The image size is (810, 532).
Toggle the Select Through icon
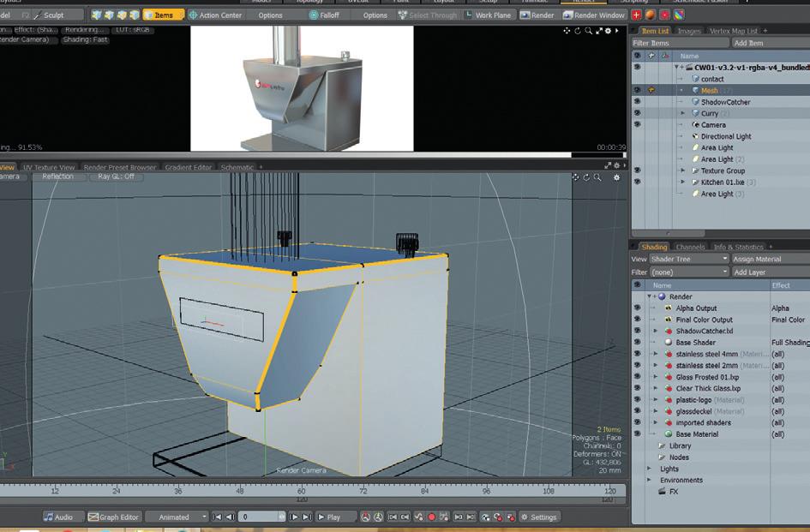tap(402, 15)
